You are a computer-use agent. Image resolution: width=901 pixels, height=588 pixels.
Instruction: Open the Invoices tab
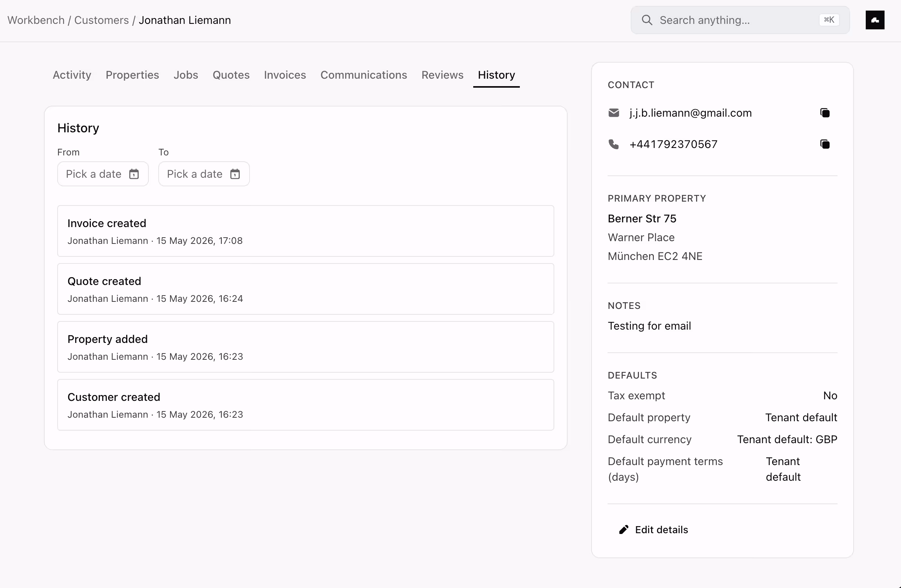click(x=285, y=75)
